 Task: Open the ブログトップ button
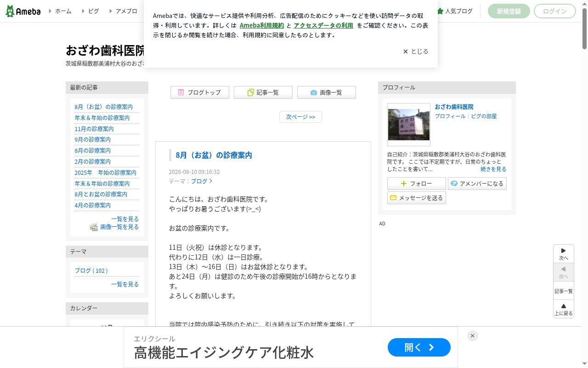pos(199,92)
